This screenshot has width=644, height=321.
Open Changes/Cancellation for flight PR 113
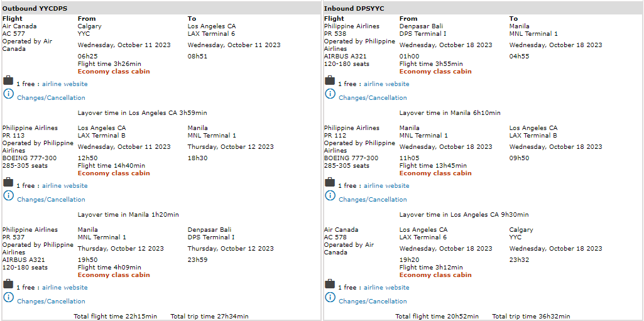point(51,200)
